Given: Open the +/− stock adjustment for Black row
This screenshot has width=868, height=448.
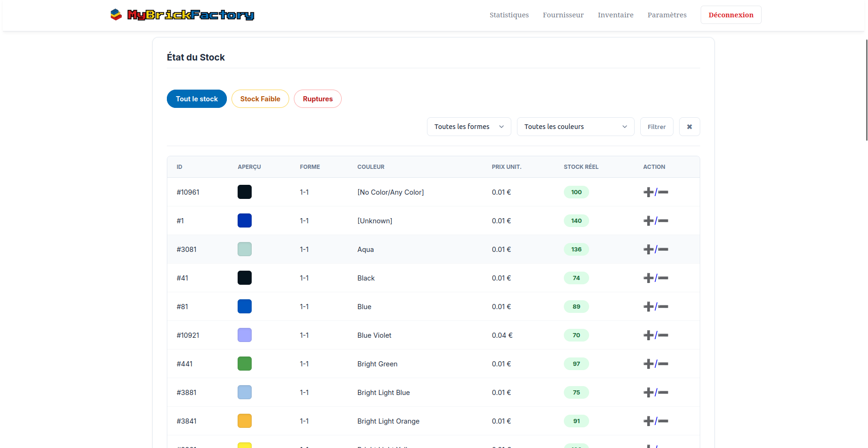Looking at the screenshot, I should pyautogui.click(x=655, y=278).
